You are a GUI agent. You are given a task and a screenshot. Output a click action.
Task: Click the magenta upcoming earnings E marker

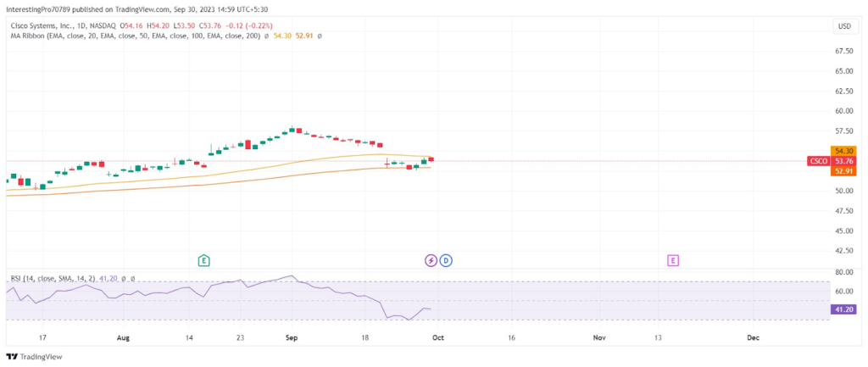[x=673, y=259]
